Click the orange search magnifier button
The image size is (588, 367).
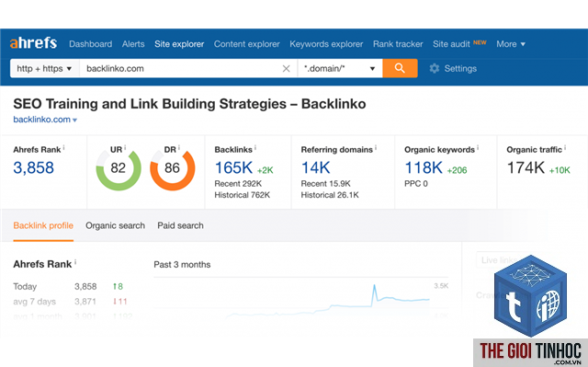pyautogui.click(x=400, y=68)
